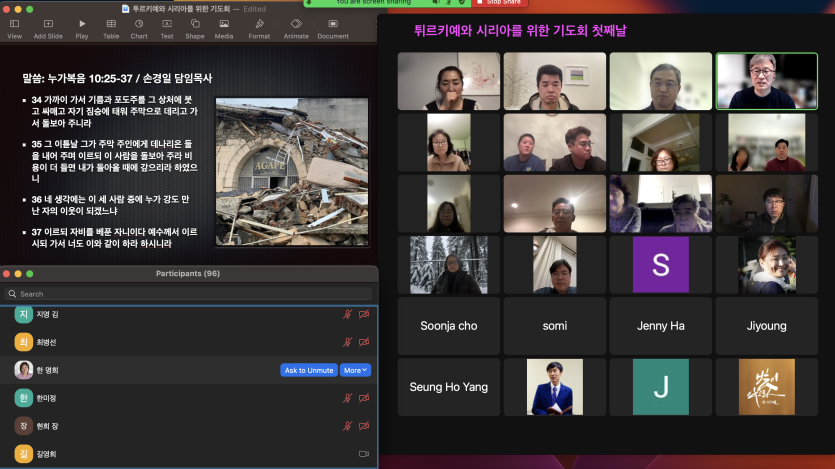Click the verse 35 bullet text on slide
The image size is (835, 469).
tap(114, 161)
